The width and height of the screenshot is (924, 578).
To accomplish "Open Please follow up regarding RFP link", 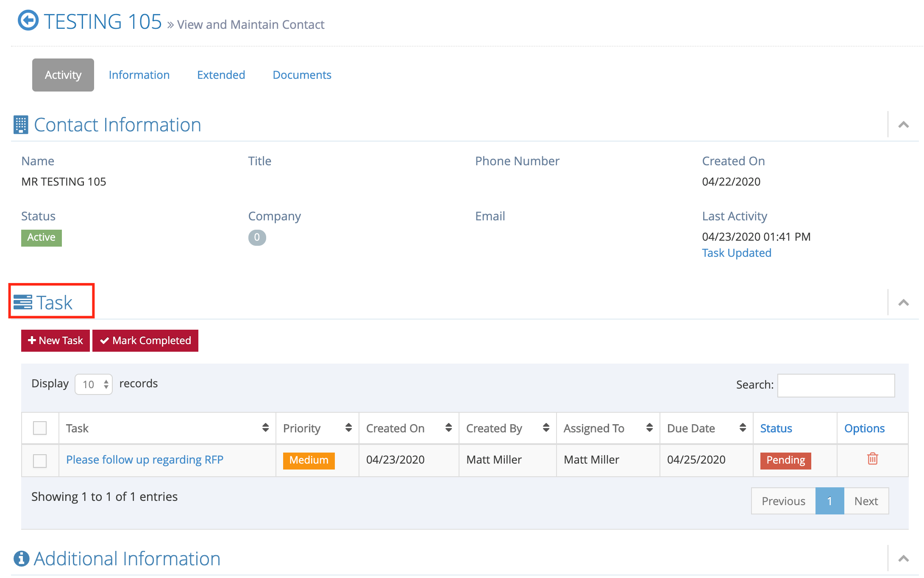I will click(x=145, y=460).
